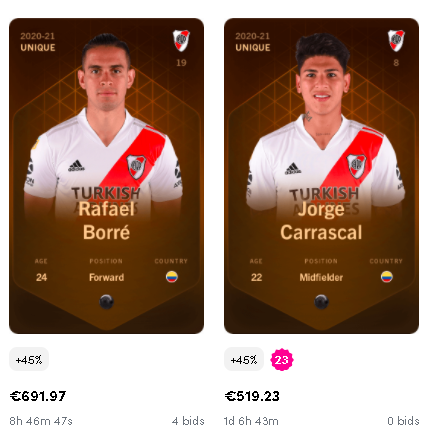Click the pink 23 badge
The height and width of the screenshot is (433, 426).
[282, 360]
